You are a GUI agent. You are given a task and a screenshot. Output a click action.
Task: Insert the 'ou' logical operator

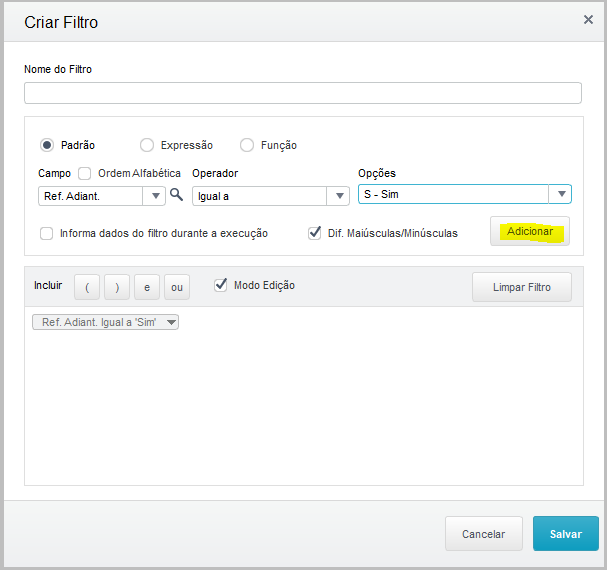pos(177,287)
